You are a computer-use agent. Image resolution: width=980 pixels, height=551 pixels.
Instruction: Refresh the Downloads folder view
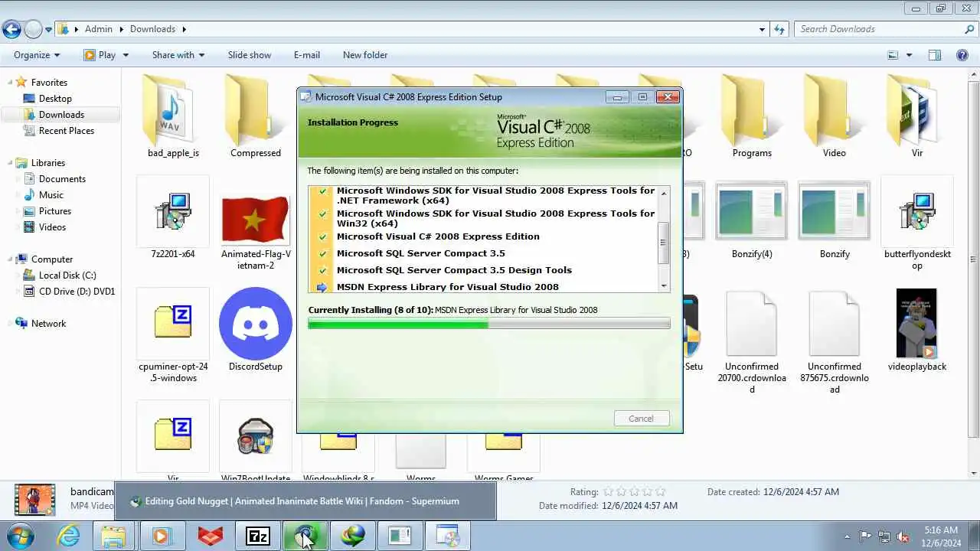pyautogui.click(x=779, y=29)
